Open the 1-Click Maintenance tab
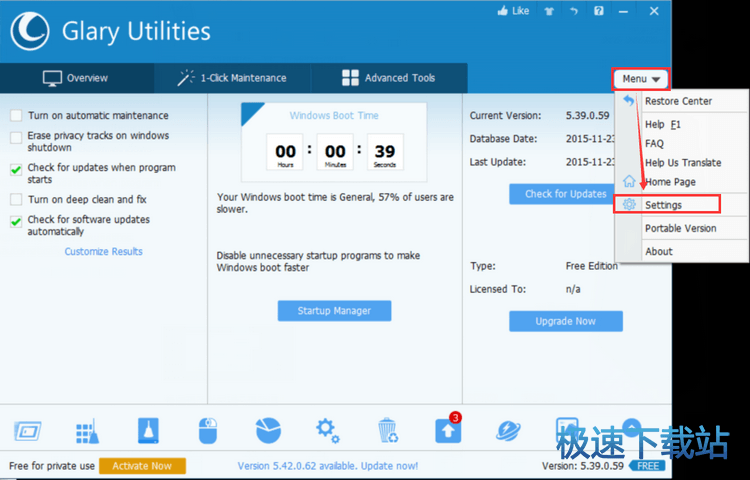The height and width of the screenshot is (480, 750). click(x=232, y=78)
